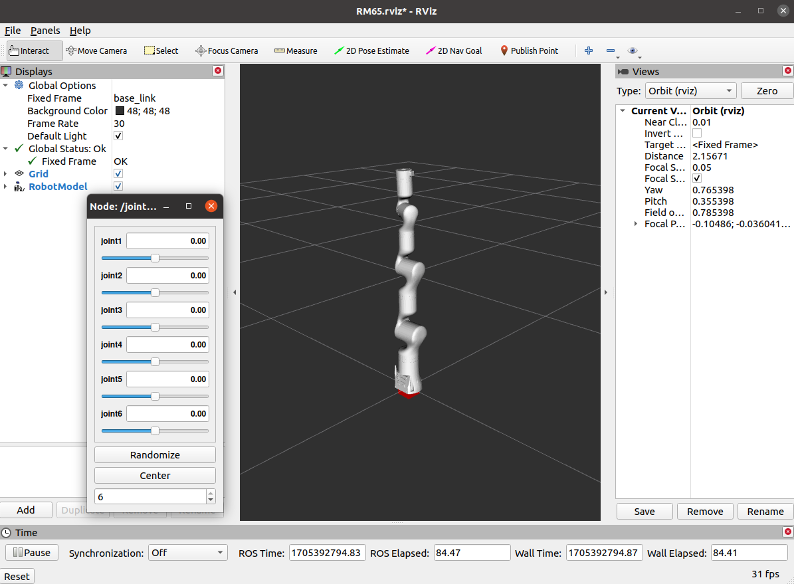Viewport: 794px width, 584px height.
Task: Toggle the Default Light checkbox
Action: point(118,136)
